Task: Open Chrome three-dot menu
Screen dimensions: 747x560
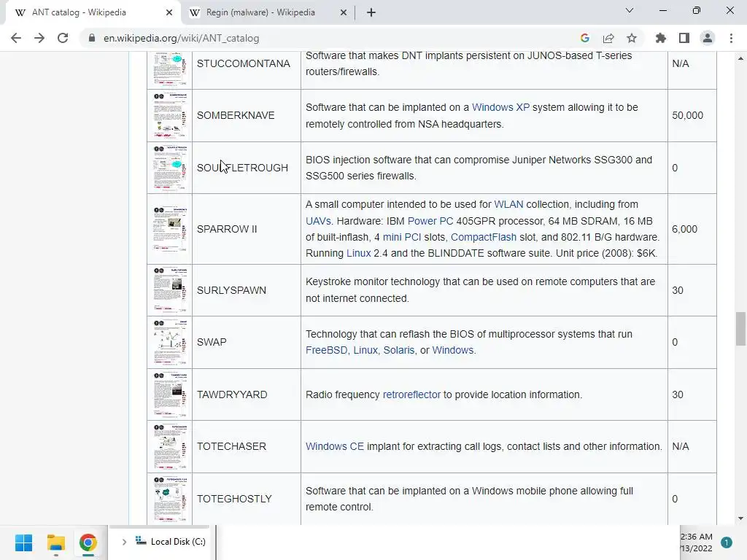Action: click(731, 38)
